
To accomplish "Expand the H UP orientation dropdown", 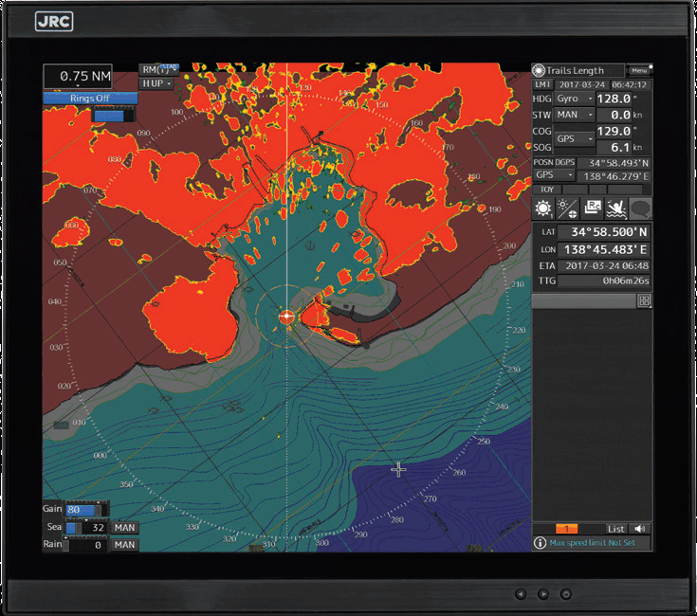I will (x=156, y=83).
